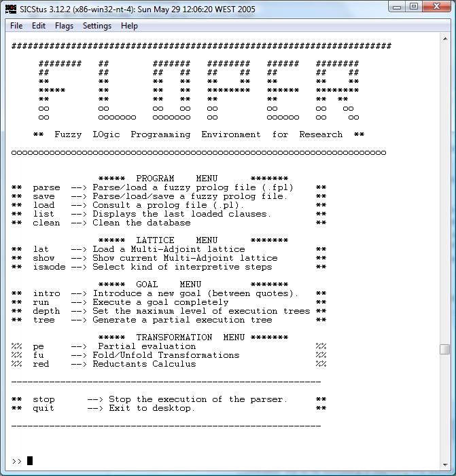The width and height of the screenshot is (456, 476).
Task: Click the 'lat' command text
Action: click(x=41, y=249)
